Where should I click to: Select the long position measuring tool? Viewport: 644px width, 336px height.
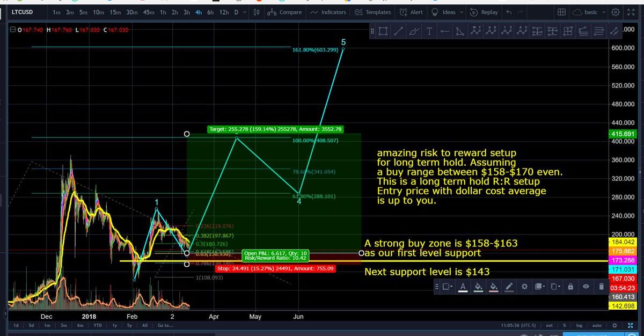[x=568, y=31]
